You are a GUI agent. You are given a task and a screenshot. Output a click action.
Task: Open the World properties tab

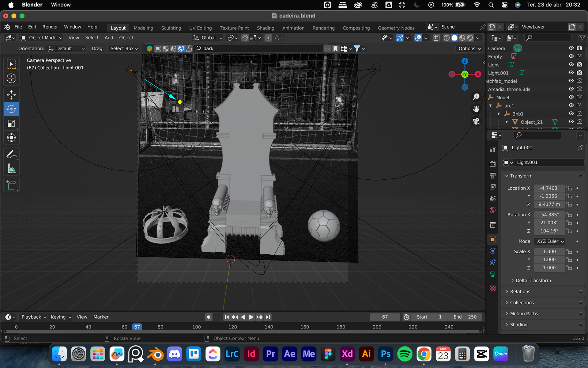coord(492,210)
